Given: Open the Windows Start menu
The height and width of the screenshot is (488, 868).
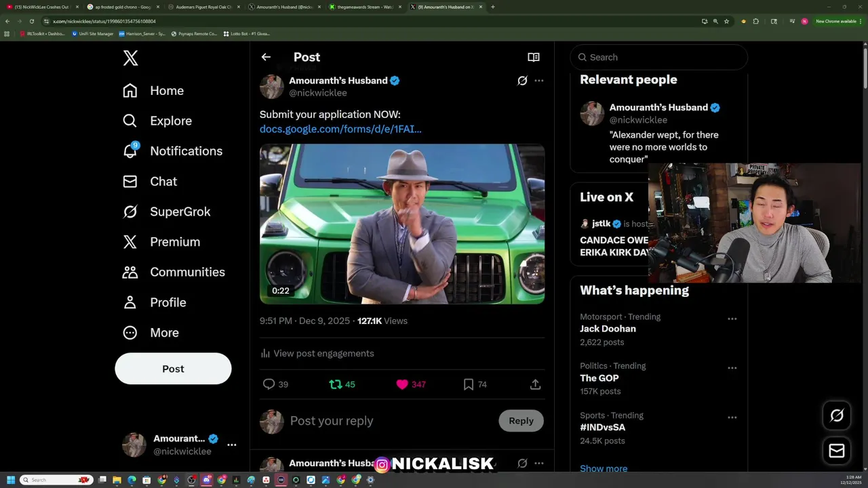Looking at the screenshot, I should [10, 480].
